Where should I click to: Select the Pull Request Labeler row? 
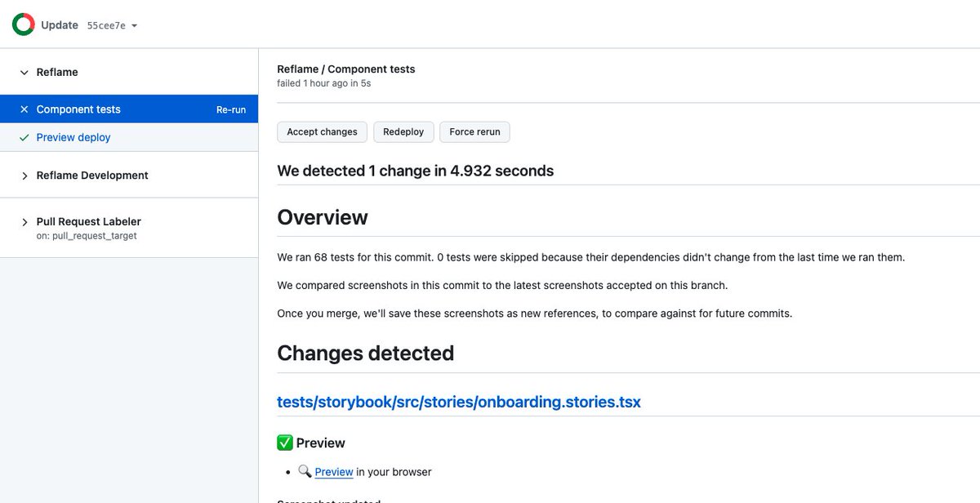[129, 228]
